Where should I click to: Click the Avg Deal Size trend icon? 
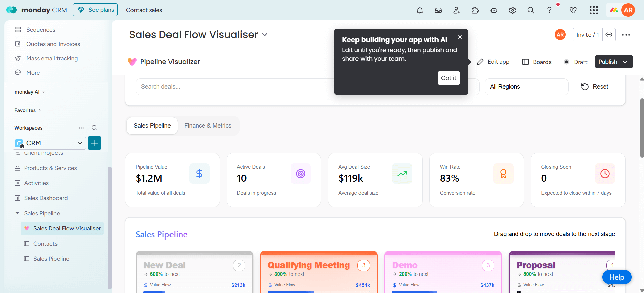402,174
